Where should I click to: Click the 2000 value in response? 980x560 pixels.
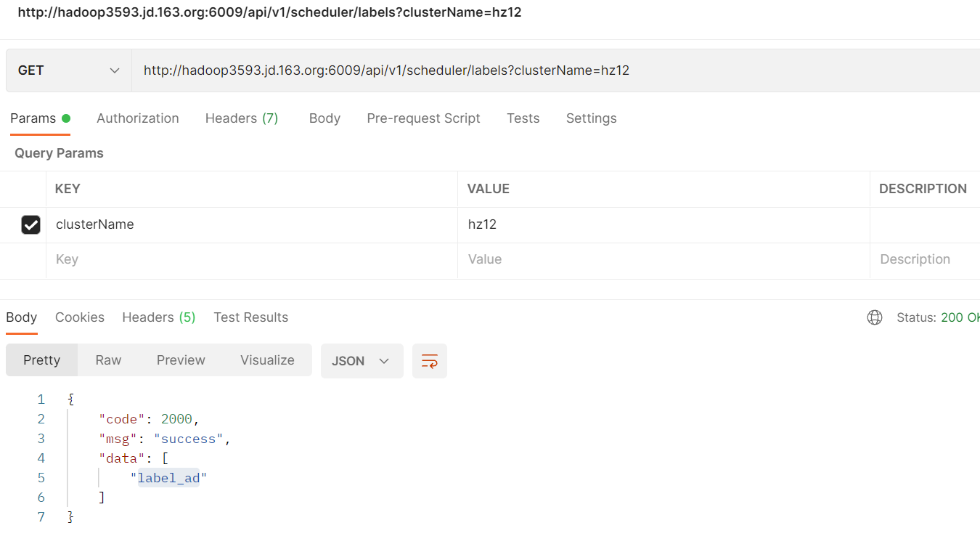[176, 419]
